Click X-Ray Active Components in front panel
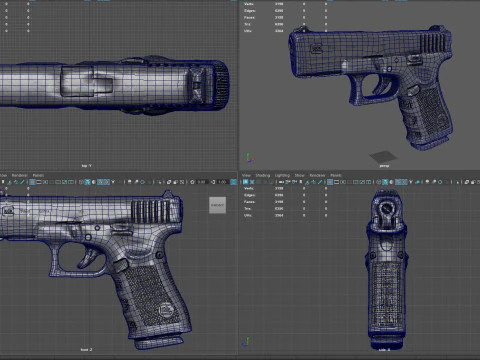Screen dimensions: 480x360 point(175,182)
